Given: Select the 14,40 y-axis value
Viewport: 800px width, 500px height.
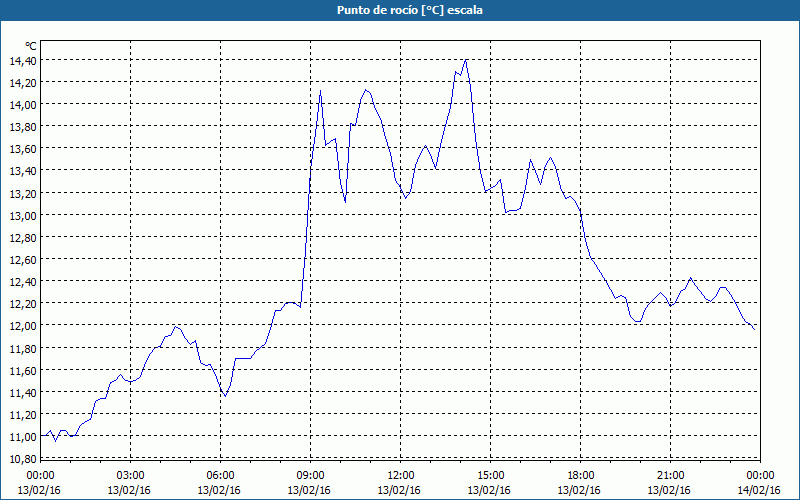Looking at the screenshot, I should (x=23, y=61).
